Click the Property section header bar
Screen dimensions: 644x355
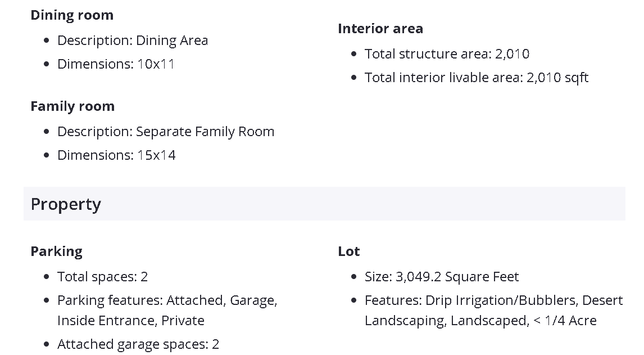324,204
